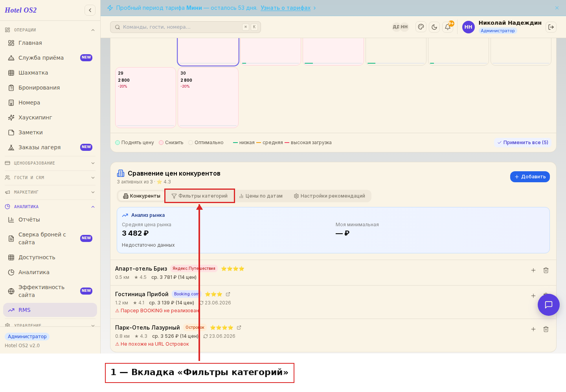This screenshot has height=392, width=566.
Task: Expand the Ценообразование section
Action: pyautogui.click(x=50, y=163)
